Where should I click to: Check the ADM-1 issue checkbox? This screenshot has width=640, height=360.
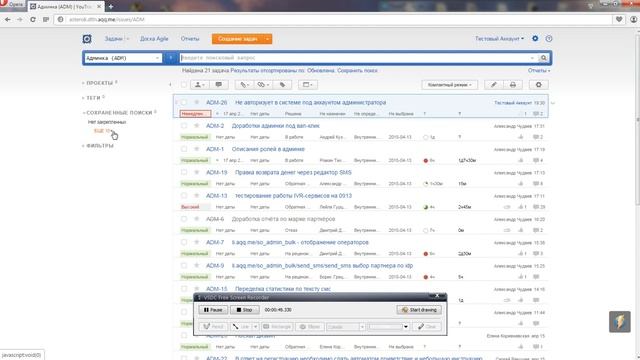pyautogui.click(x=184, y=149)
